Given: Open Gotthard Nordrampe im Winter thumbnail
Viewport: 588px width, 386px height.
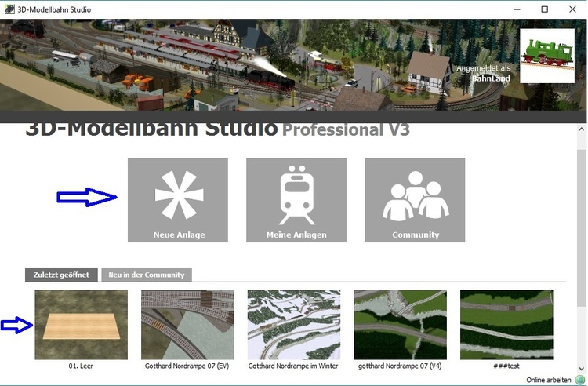Looking at the screenshot, I should [294, 325].
